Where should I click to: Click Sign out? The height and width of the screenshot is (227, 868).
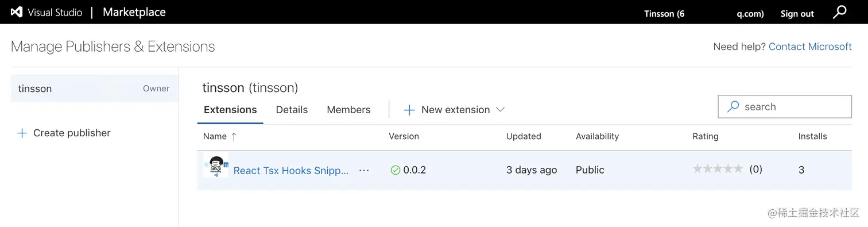pos(797,14)
